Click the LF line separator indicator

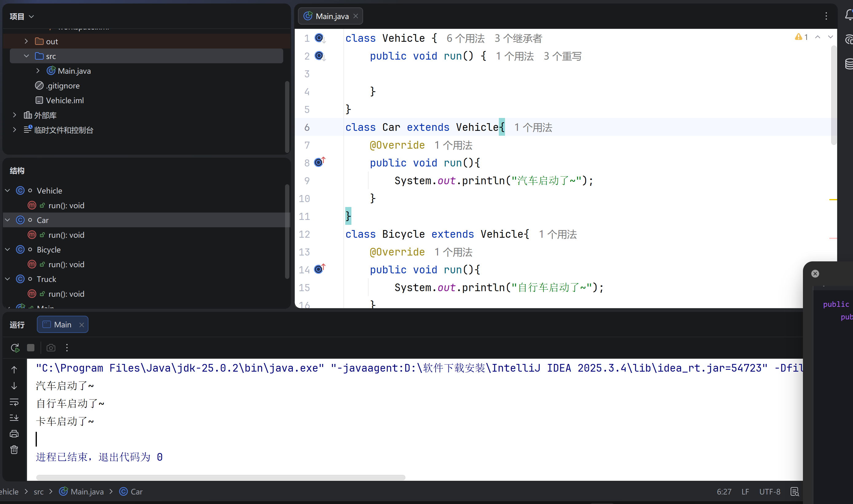[745, 491]
